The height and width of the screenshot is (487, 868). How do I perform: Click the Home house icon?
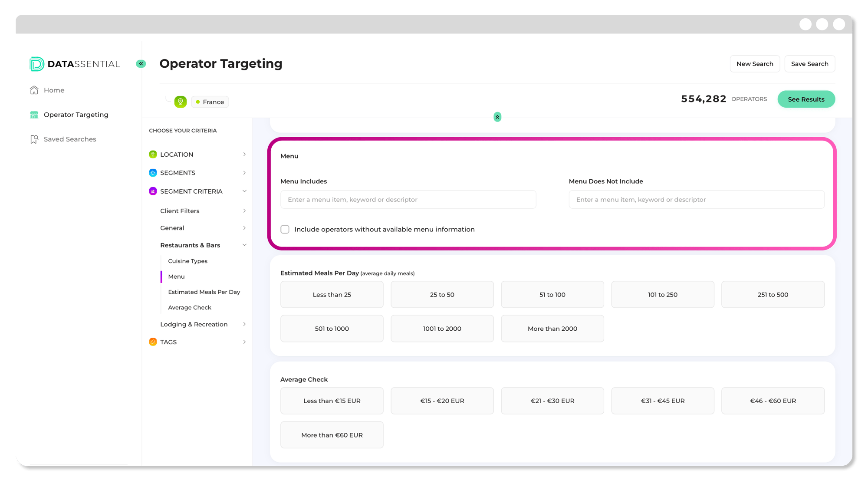tap(34, 90)
